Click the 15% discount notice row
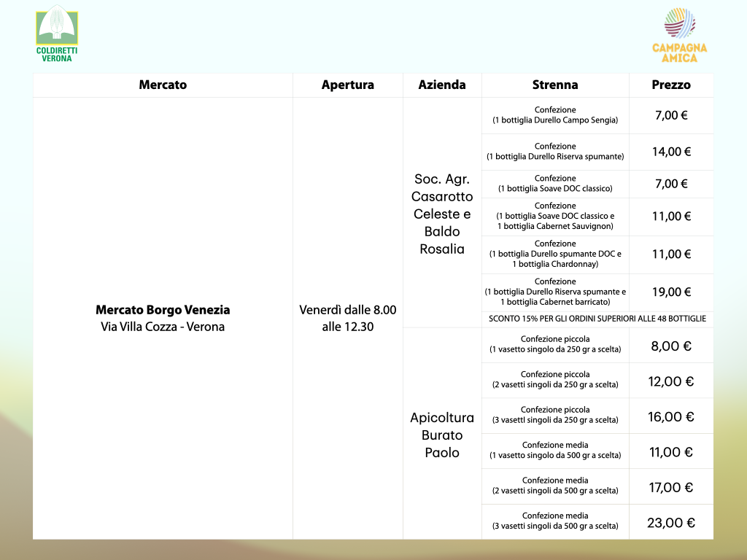Image resolution: width=747 pixels, height=560 pixels. (x=597, y=319)
